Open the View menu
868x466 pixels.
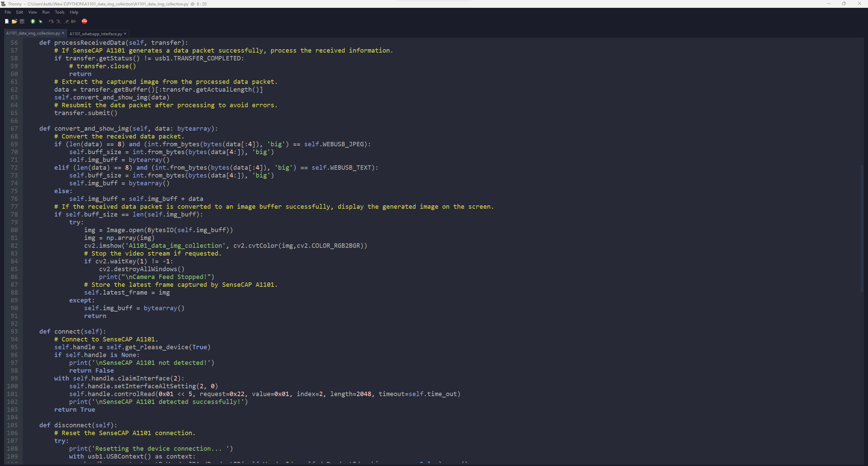coord(32,12)
